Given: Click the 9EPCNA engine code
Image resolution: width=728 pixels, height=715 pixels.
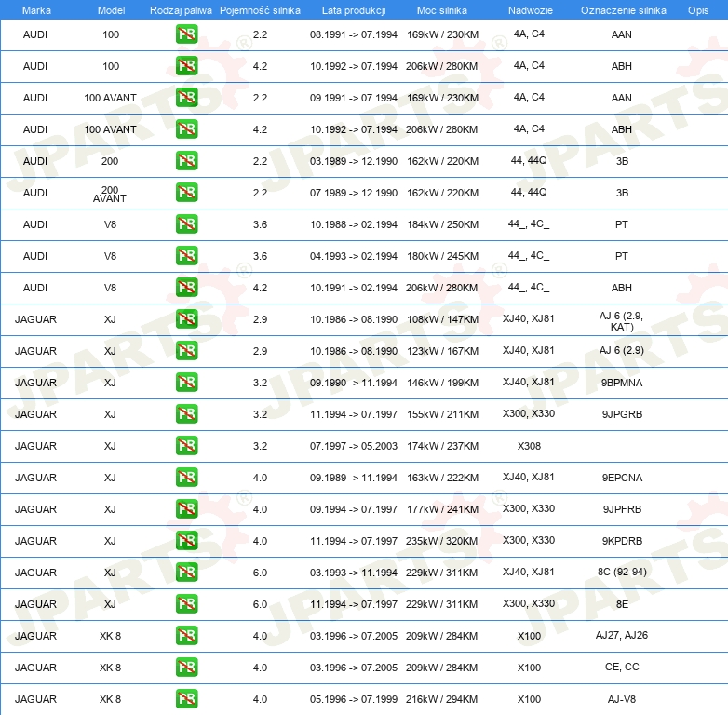Looking at the screenshot, I should click(622, 478).
